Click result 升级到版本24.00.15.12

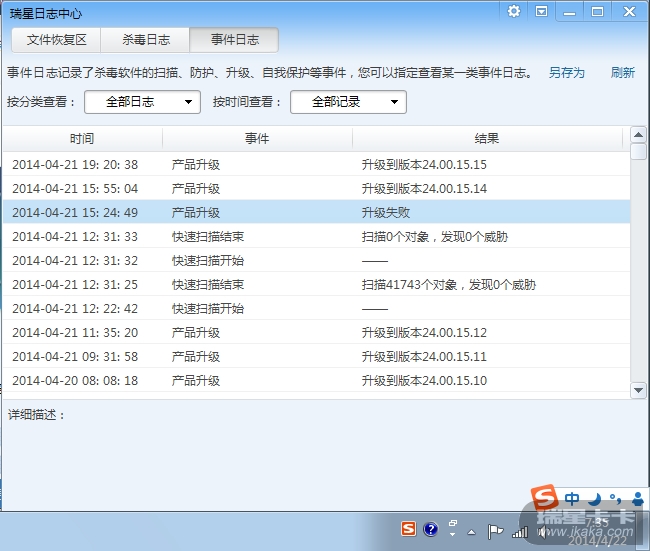[424, 333]
